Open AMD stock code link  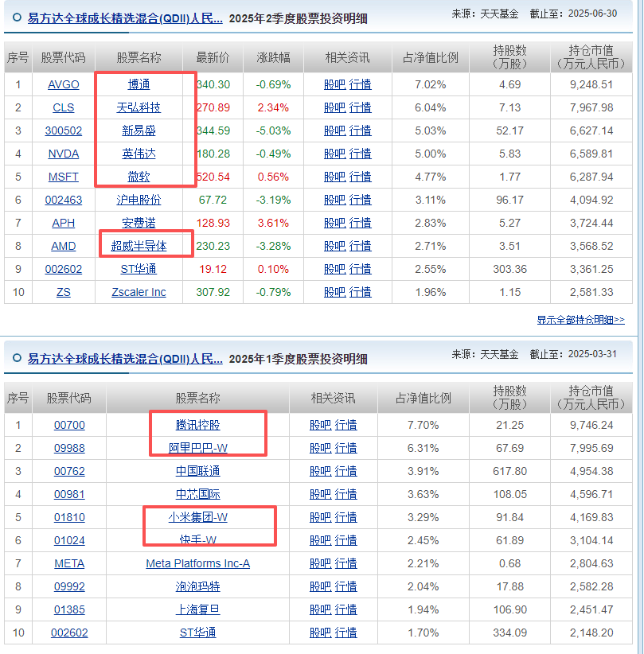[x=64, y=246]
